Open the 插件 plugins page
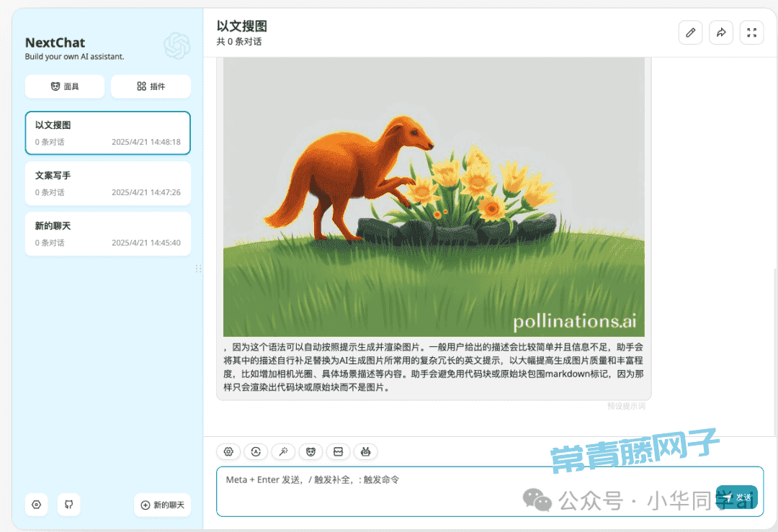The image size is (778, 532). (151, 86)
